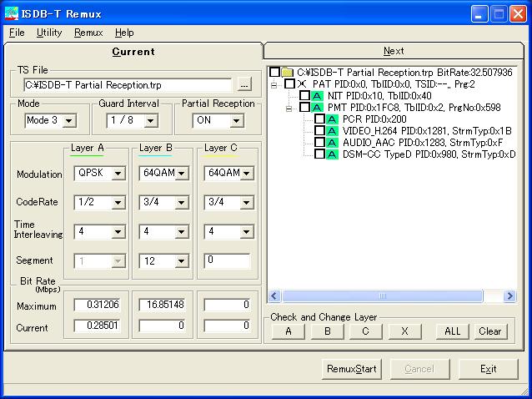
Task: Open Layer C Modulation dropdown
Action: [x=247, y=173]
